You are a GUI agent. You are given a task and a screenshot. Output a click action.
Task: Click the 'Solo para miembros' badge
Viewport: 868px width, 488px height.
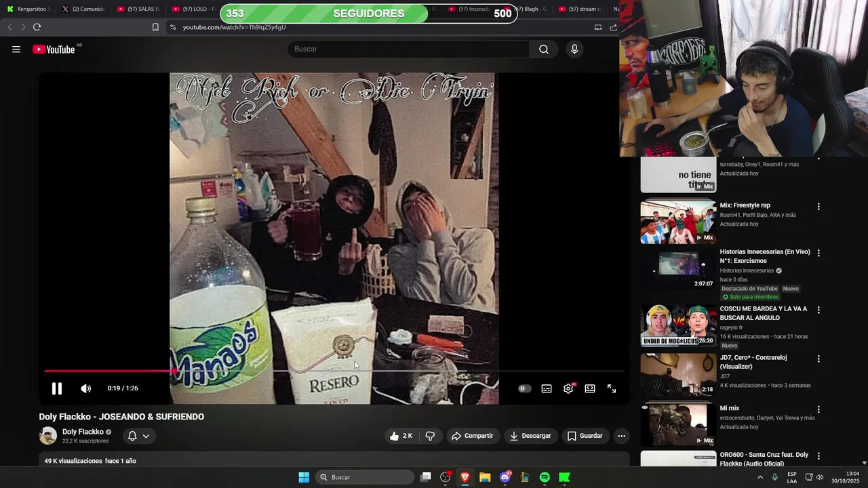(x=750, y=297)
